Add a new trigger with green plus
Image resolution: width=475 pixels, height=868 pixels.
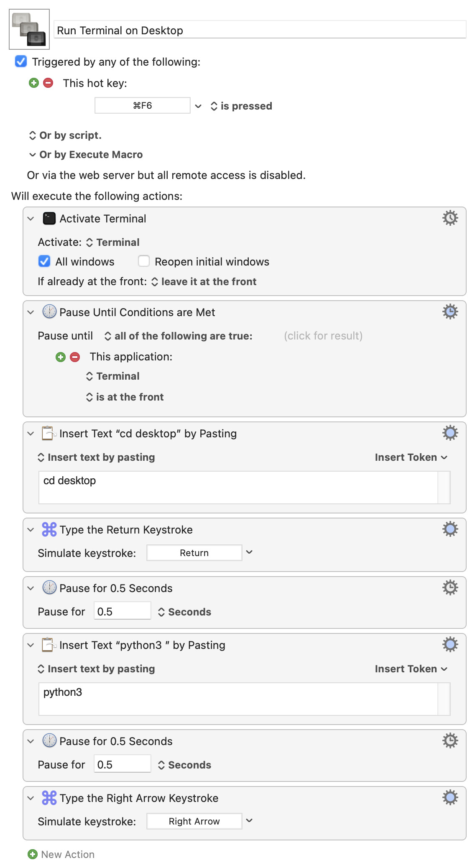tap(34, 83)
